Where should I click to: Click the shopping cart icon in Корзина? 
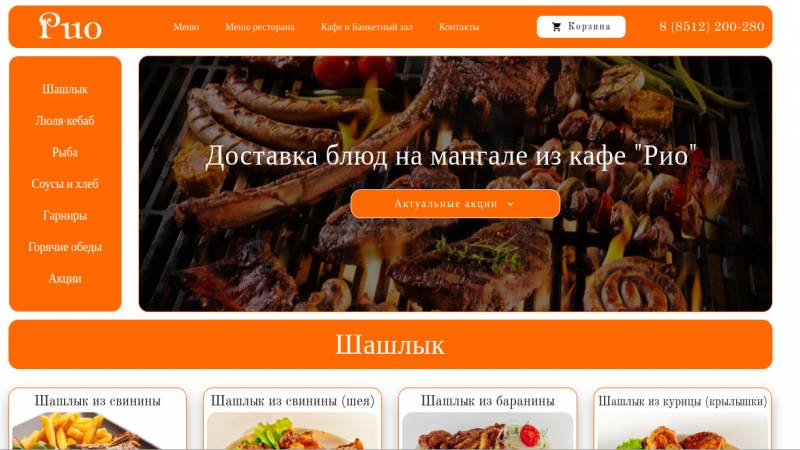556,27
